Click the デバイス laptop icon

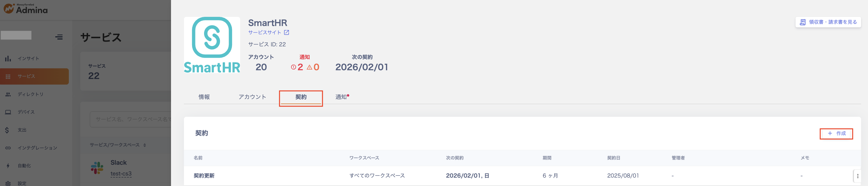(8, 112)
